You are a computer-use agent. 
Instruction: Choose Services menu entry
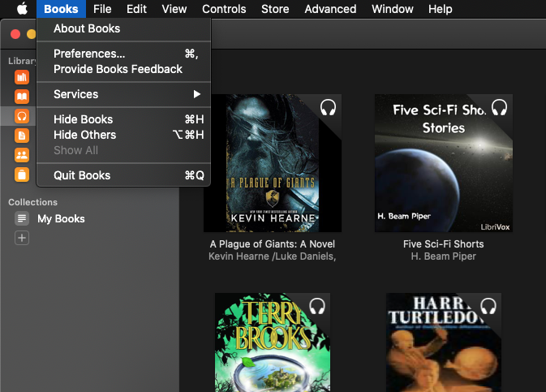(123, 94)
